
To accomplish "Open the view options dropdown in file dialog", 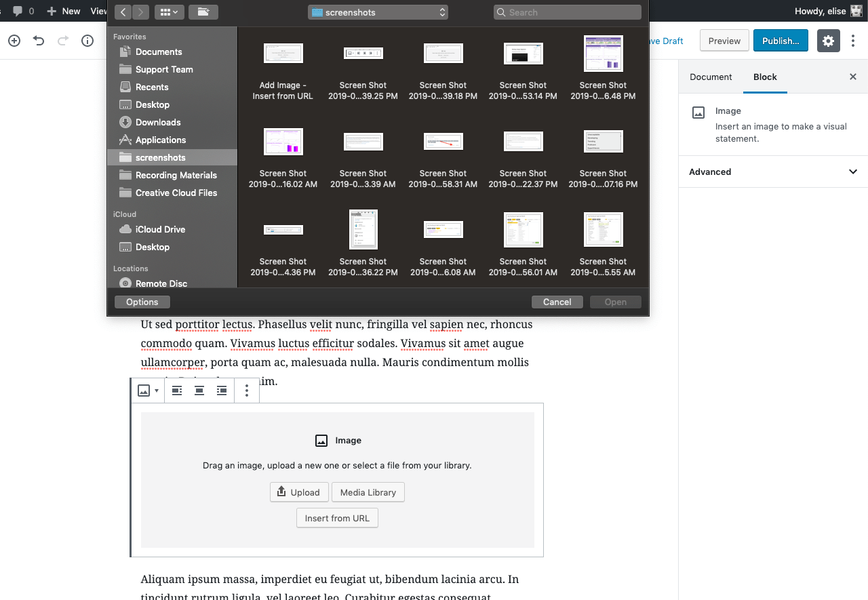I will tap(168, 12).
